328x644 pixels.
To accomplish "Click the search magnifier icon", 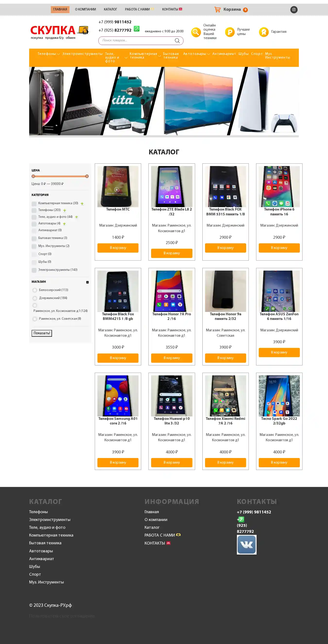I will click(177, 41).
